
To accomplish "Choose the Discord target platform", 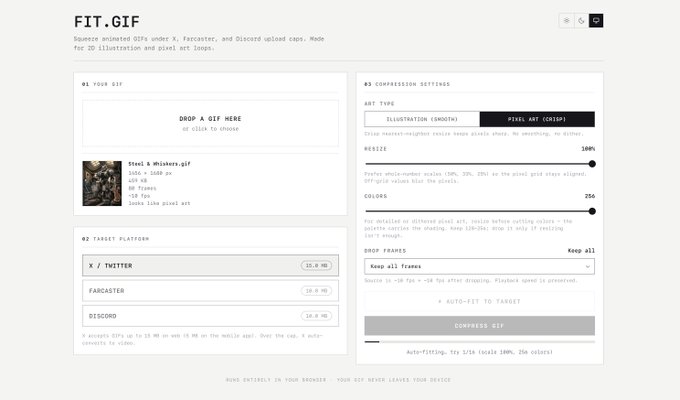I will pos(210,316).
